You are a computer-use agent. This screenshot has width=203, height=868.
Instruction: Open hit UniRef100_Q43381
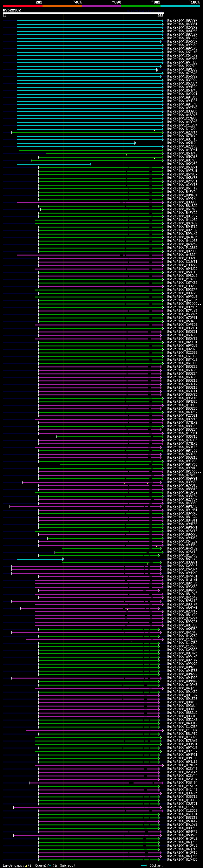tap(182, 24)
